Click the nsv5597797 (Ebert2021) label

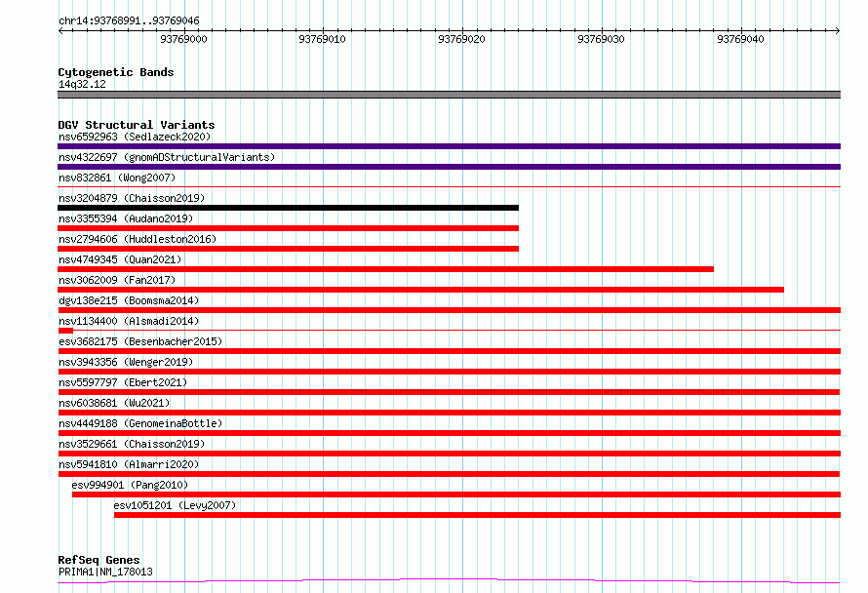click(123, 382)
